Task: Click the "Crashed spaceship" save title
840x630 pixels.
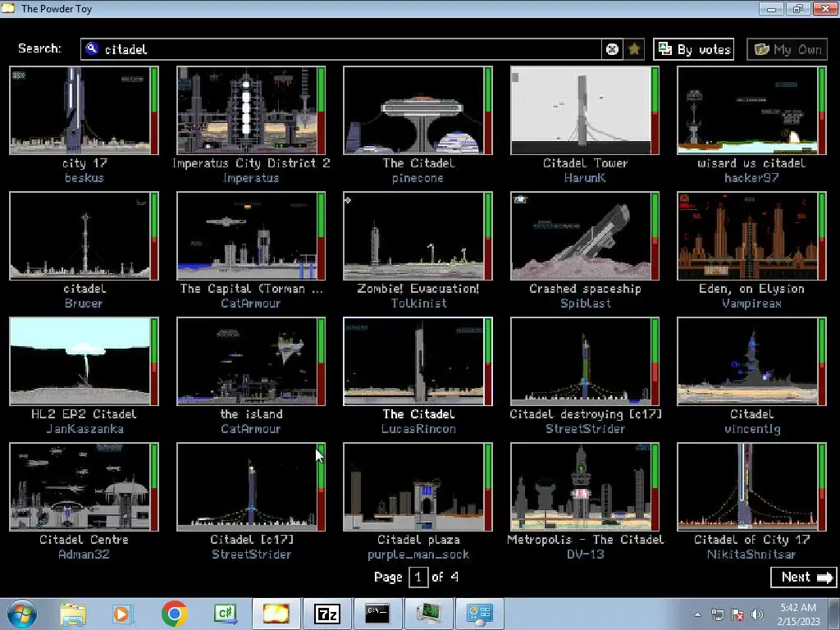Action: pos(585,289)
